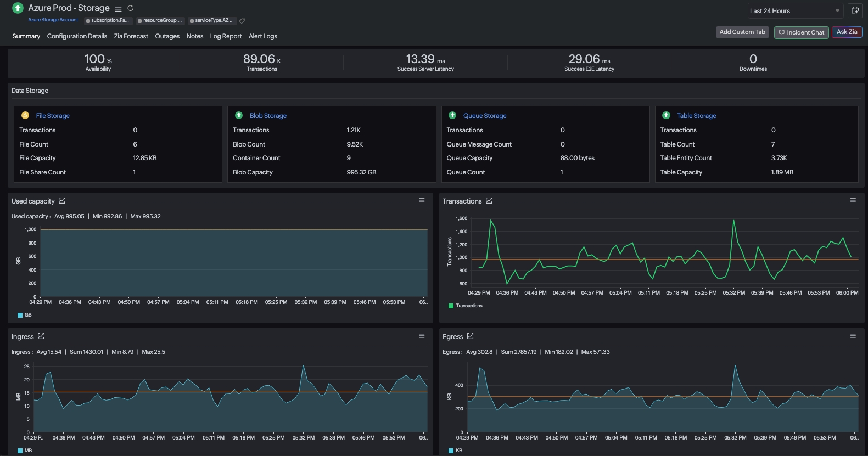Viewport: 868px width, 456px height.
Task: Click the screenshot icon beside the time period selector
Action: click(855, 10)
